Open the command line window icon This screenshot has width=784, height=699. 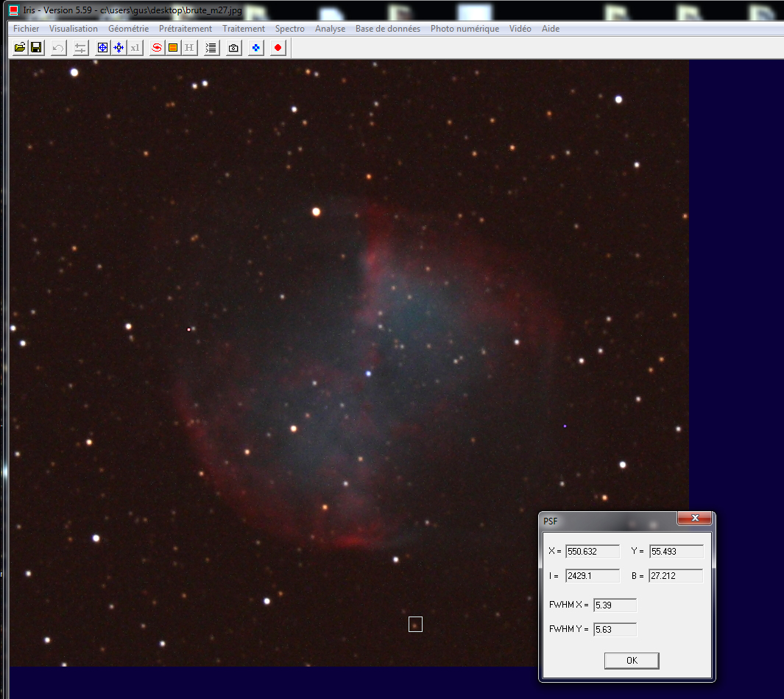click(x=211, y=48)
